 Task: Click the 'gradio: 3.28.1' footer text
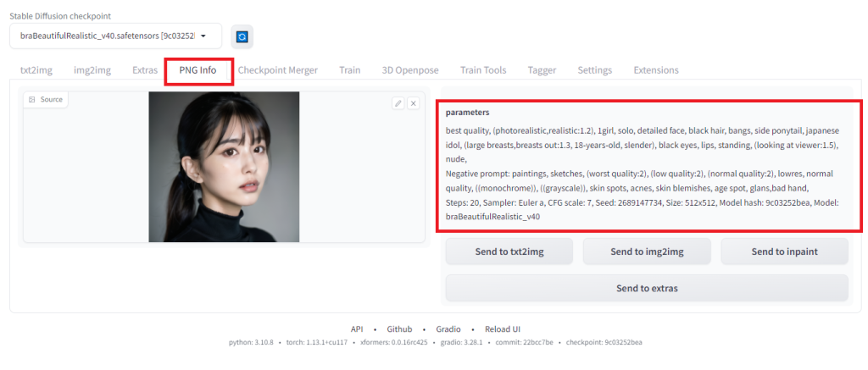coord(461,342)
